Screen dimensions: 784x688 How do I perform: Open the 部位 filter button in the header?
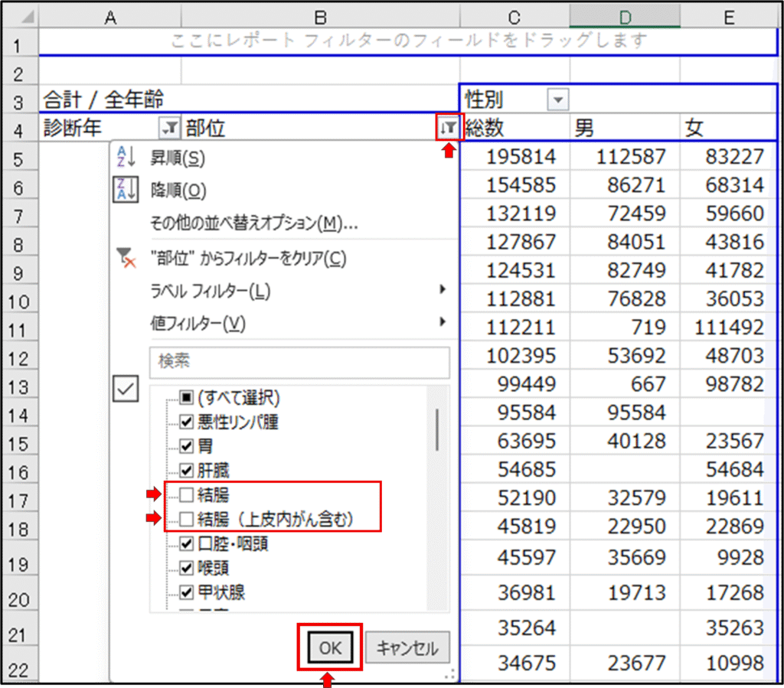pos(449,127)
